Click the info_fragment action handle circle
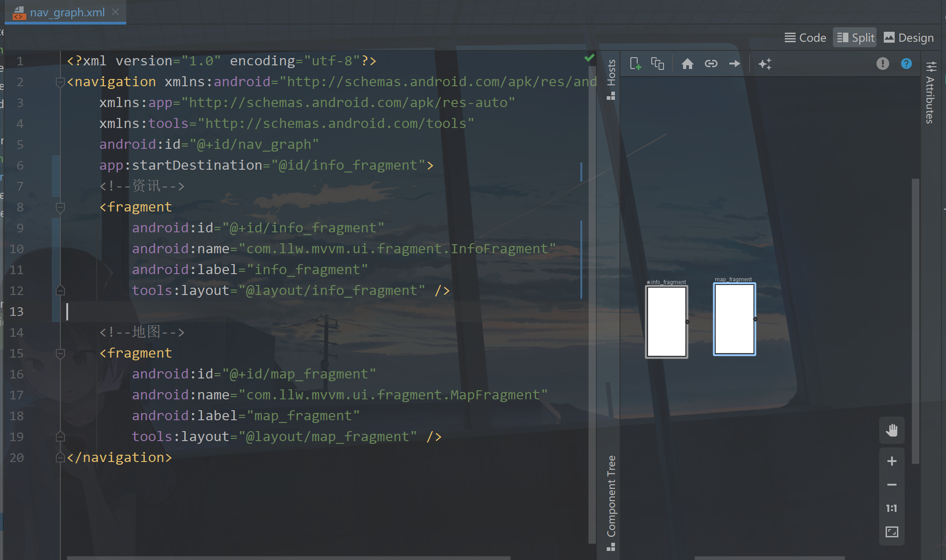 tap(687, 322)
